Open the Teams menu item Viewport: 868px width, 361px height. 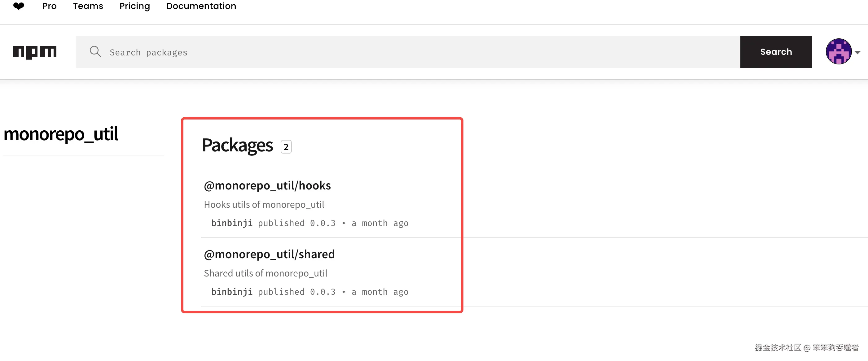pyautogui.click(x=88, y=6)
